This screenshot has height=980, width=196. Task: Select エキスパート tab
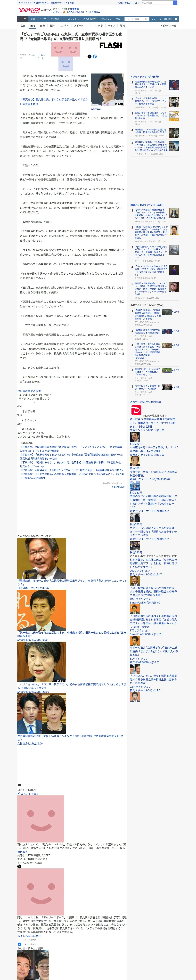coord(57,19)
